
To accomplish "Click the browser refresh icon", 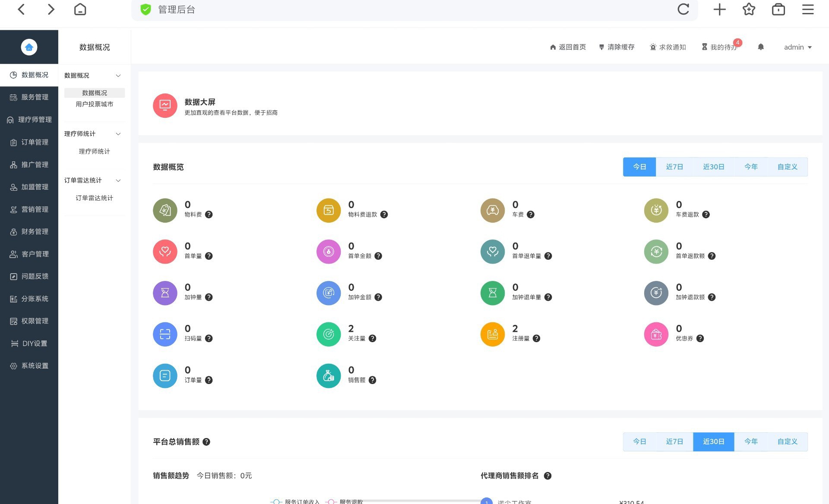I will coord(683,9).
